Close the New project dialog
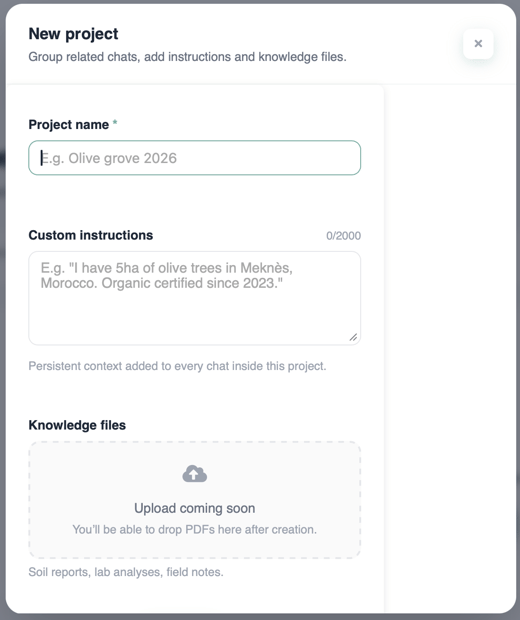This screenshot has height=620, width=520. (x=478, y=43)
